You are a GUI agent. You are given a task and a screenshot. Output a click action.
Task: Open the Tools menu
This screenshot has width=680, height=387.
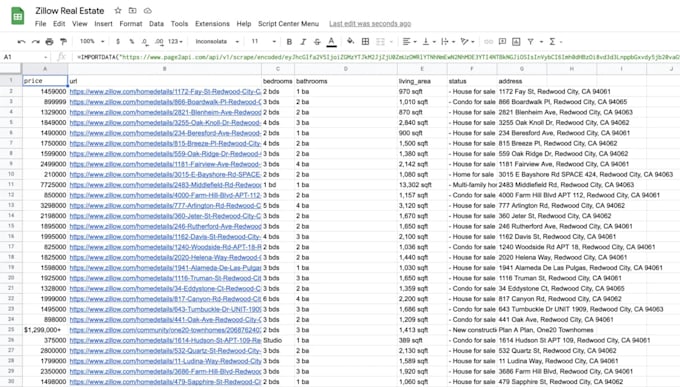(x=179, y=24)
